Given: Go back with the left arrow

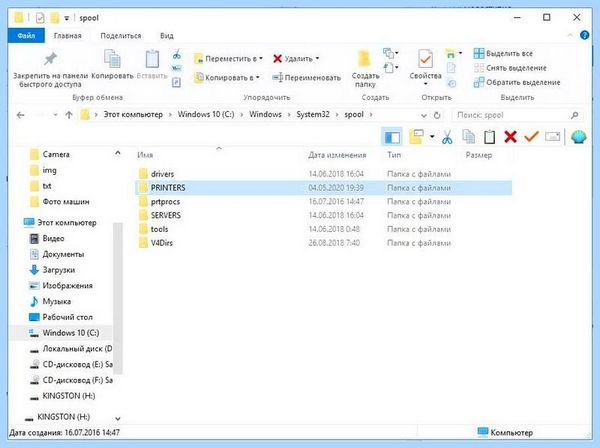Looking at the screenshot, I should 21,115.
